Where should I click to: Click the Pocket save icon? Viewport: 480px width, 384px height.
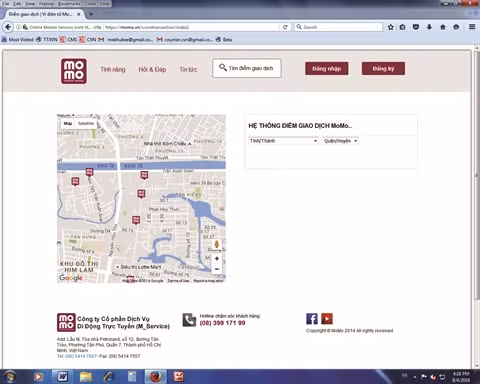tap(416, 27)
